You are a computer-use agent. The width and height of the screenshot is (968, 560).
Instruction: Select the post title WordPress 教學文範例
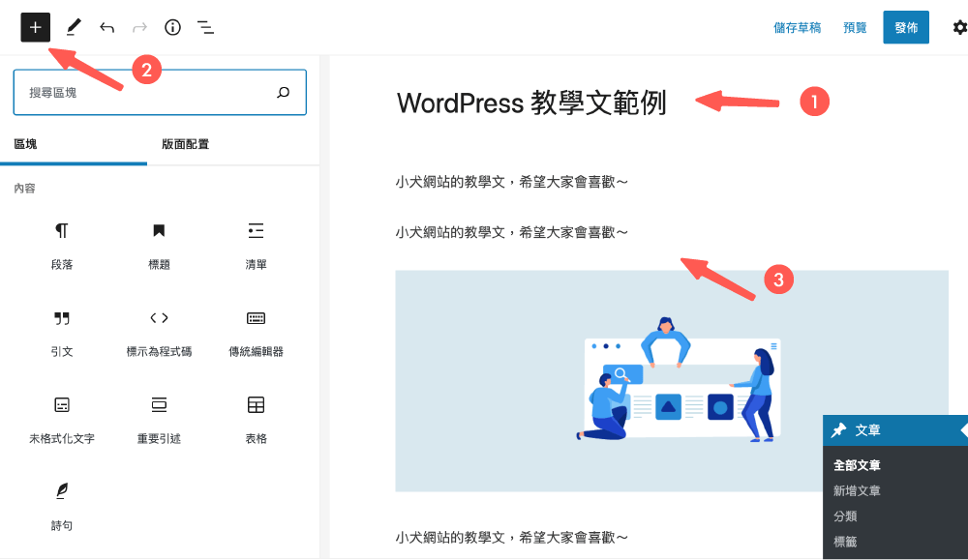pos(531,103)
